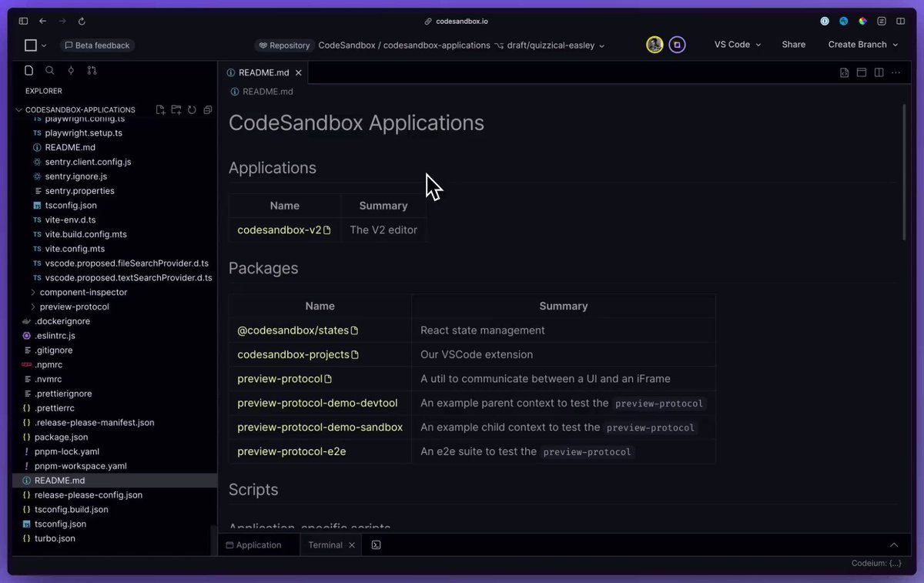
Task: Close the README.md editor tab
Action: point(298,72)
